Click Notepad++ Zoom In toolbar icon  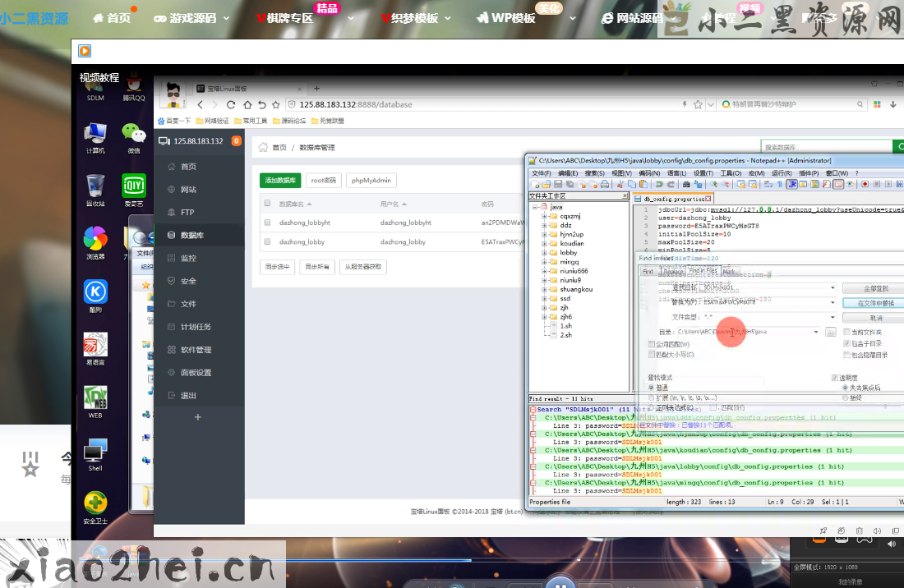pyautogui.click(x=713, y=184)
